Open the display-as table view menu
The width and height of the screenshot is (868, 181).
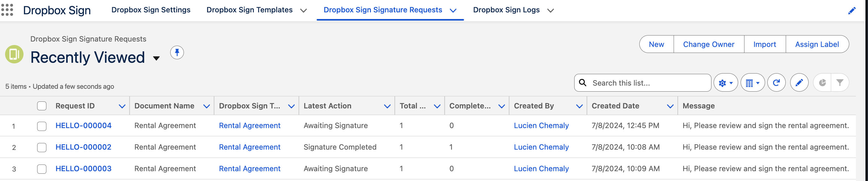tap(752, 83)
